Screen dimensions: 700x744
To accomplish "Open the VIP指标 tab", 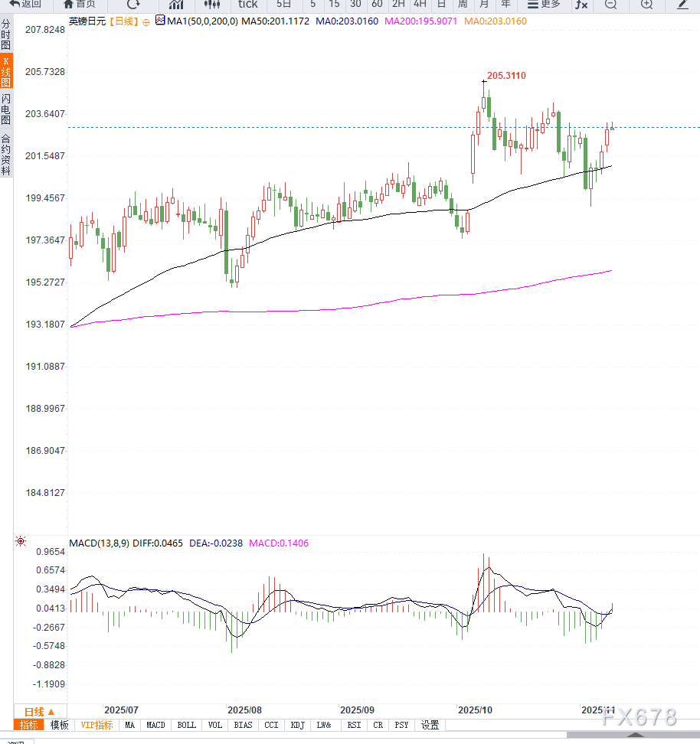I will tap(96, 725).
